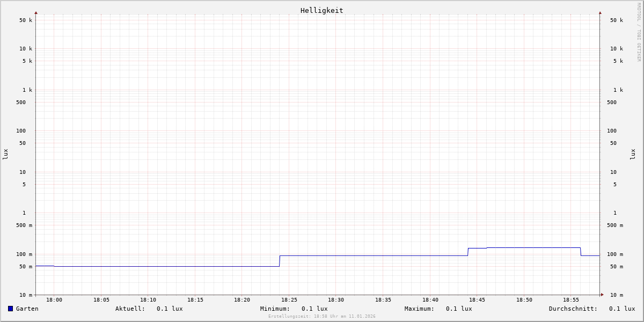
Task: Click the 18:00 time axis label
Action: point(54,300)
